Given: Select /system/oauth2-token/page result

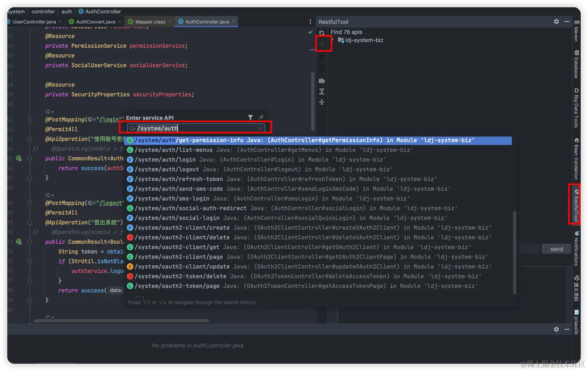Looking at the screenshot, I should tap(318, 286).
